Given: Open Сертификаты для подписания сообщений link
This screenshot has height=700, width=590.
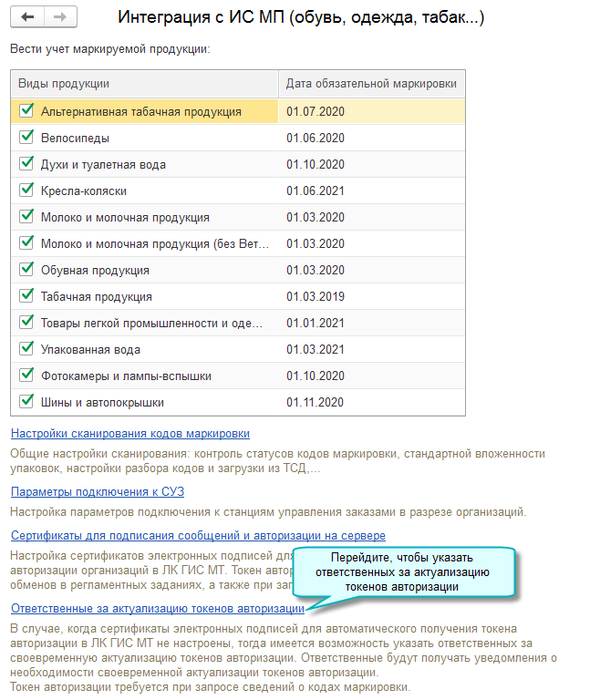Looking at the screenshot, I should (x=198, y=535).
